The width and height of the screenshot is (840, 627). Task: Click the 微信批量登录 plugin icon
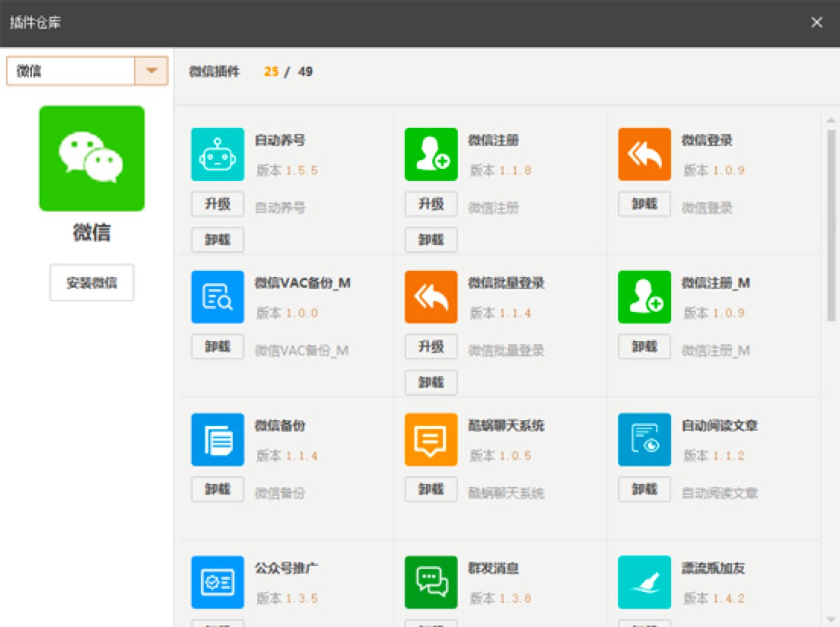[x=431, y=297]
